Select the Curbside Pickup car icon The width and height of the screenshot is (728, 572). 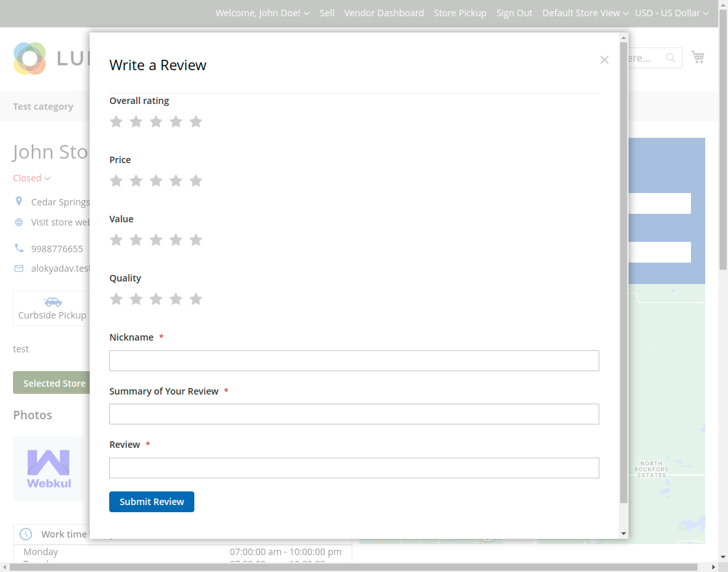click(52, 301)
